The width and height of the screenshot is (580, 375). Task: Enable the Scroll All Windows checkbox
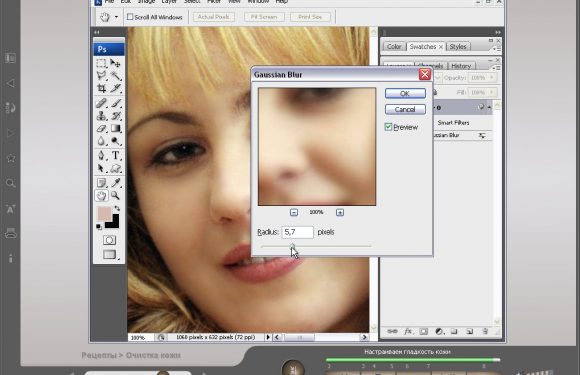point(130,17)
